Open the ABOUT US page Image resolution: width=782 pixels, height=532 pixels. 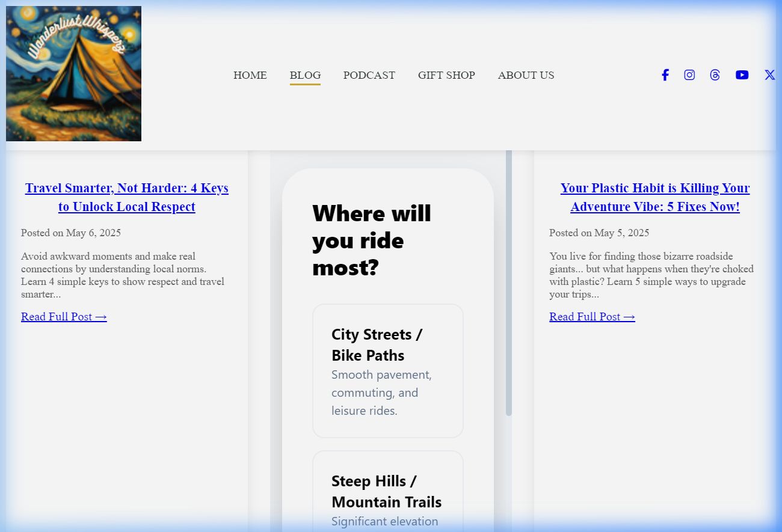coord(526,75)
